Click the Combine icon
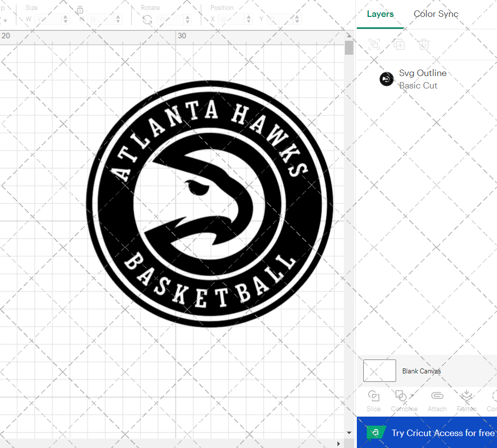This screenshot has width=497, height=448. 401,396
